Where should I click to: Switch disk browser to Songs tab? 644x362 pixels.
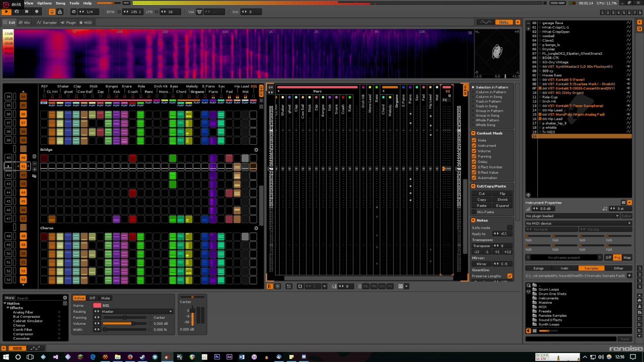tap(538, 268)
